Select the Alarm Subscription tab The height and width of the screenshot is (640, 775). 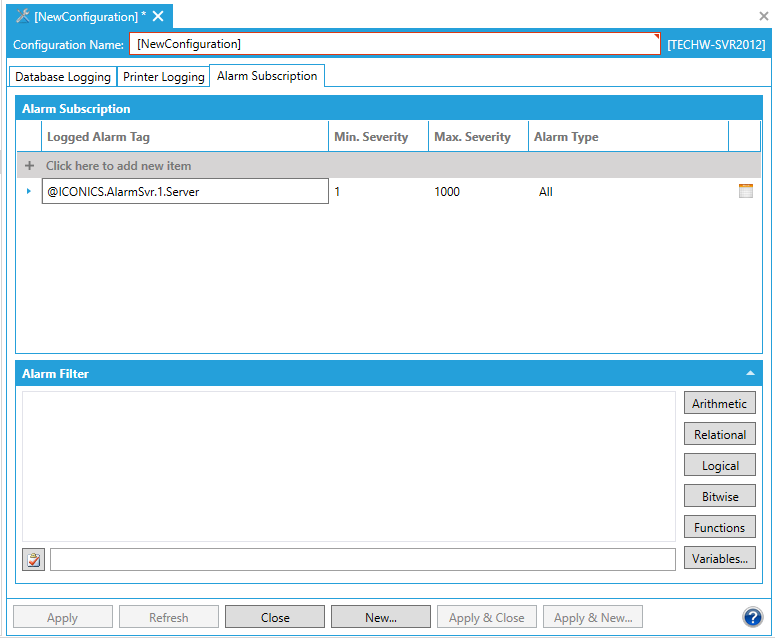pyautogui.click(x=267, y=76)
